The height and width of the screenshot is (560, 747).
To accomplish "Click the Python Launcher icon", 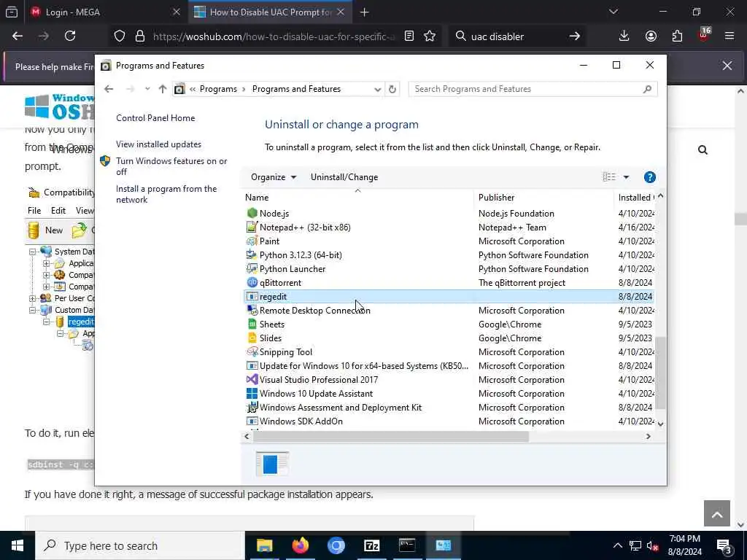I will 252,268.
